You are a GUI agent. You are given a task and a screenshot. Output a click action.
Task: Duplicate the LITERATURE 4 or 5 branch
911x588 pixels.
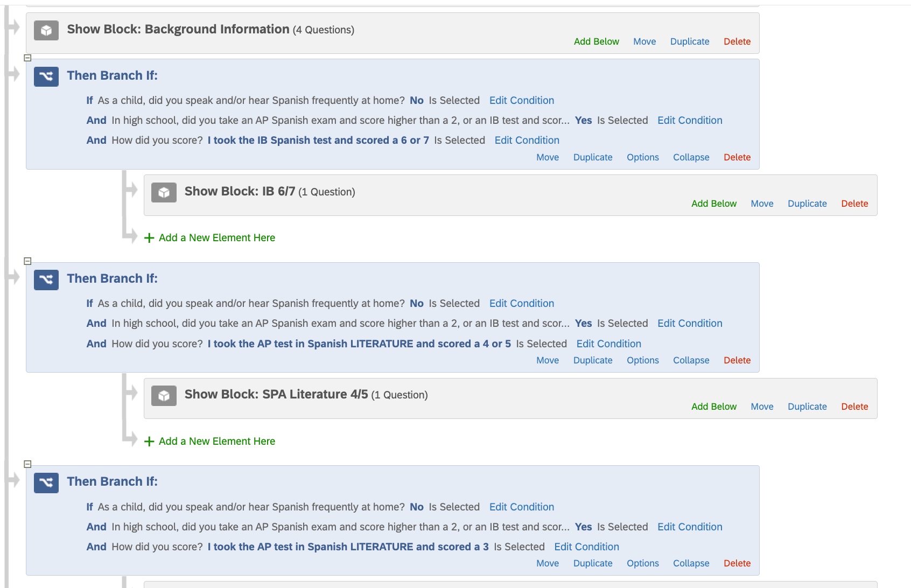point(593,360)
